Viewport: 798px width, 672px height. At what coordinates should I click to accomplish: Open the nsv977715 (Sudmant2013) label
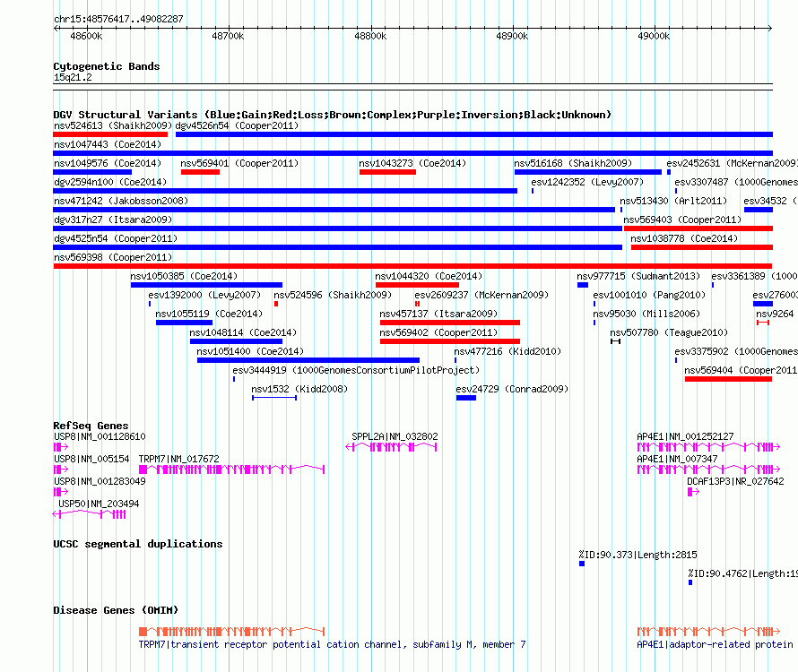638,276
